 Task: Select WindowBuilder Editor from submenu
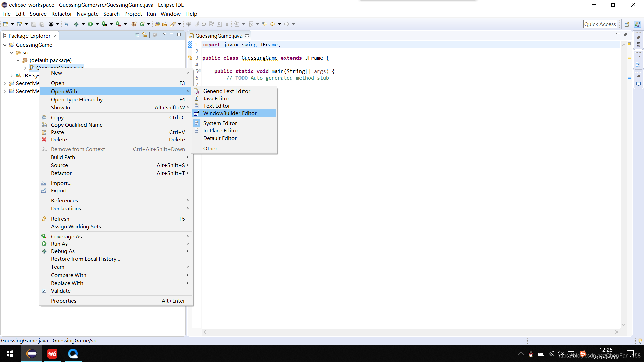[x=229, y=113]
